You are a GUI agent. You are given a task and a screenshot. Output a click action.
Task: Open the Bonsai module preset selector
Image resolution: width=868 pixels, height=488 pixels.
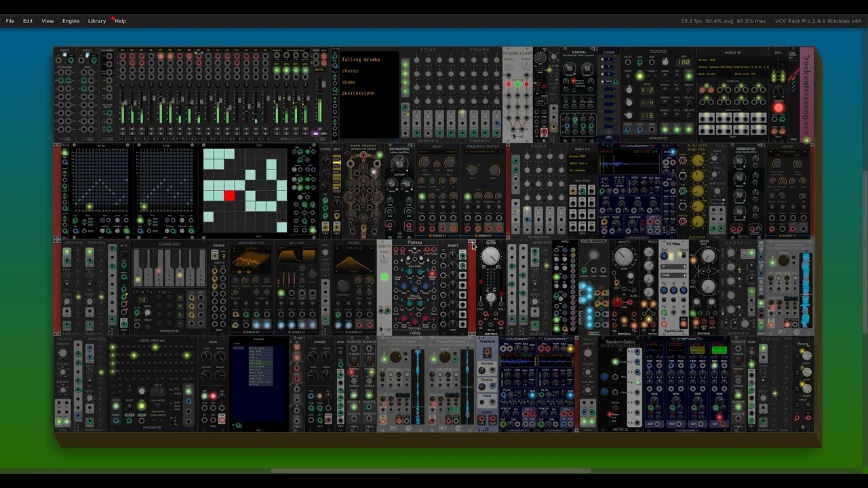pyautogui.click(x=788, y=150)
